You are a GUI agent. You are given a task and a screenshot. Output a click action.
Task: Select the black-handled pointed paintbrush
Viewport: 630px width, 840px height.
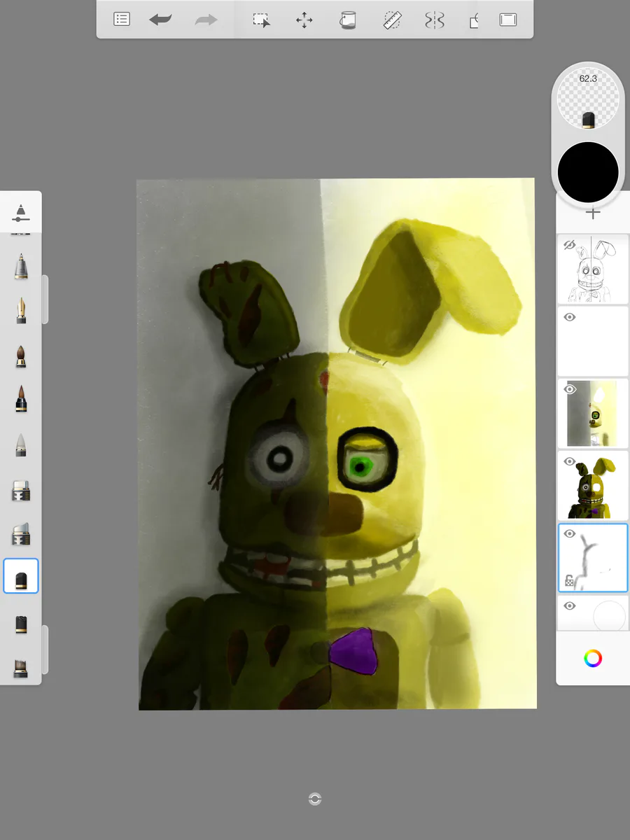point(21,400)
